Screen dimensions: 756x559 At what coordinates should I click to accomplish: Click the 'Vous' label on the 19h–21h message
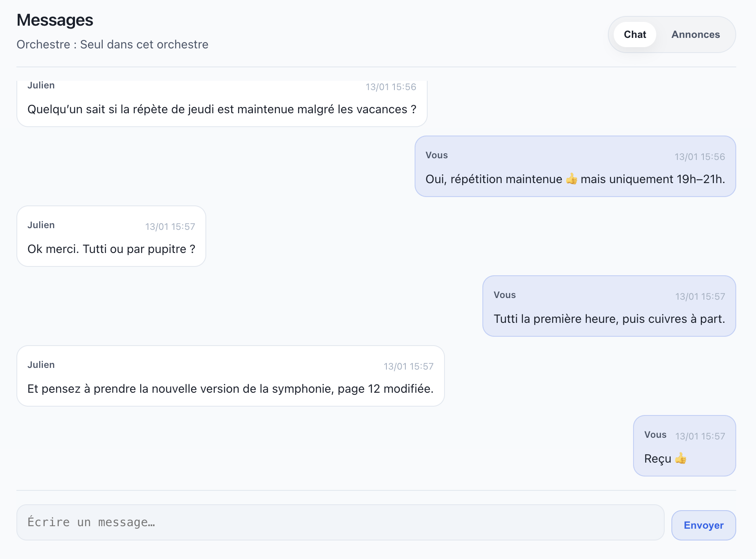[436, 155]
